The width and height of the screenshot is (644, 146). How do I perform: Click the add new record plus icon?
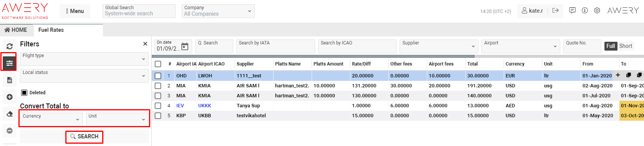[10, 97]
